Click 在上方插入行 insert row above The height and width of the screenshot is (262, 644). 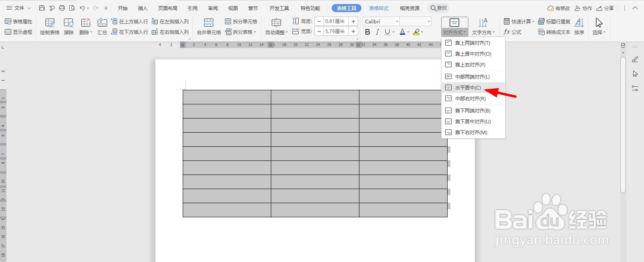[130, 21]
